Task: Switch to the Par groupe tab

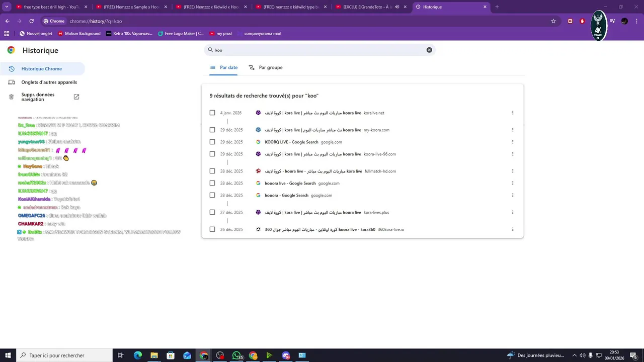Action: tap(266, 67)
